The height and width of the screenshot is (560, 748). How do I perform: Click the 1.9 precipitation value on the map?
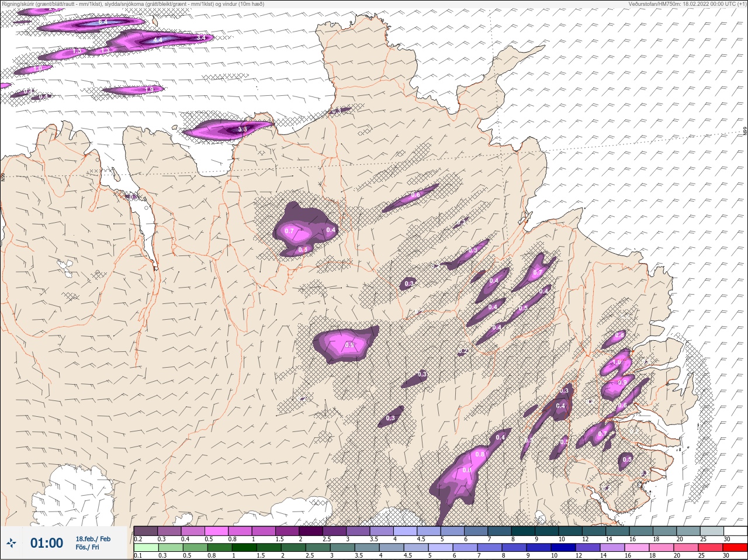point(149,89)
